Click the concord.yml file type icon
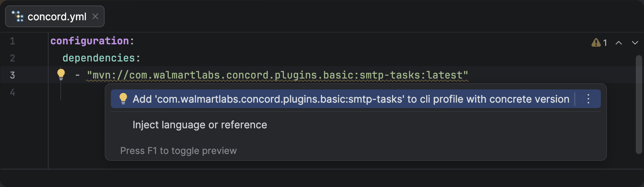 pos(17,17)
